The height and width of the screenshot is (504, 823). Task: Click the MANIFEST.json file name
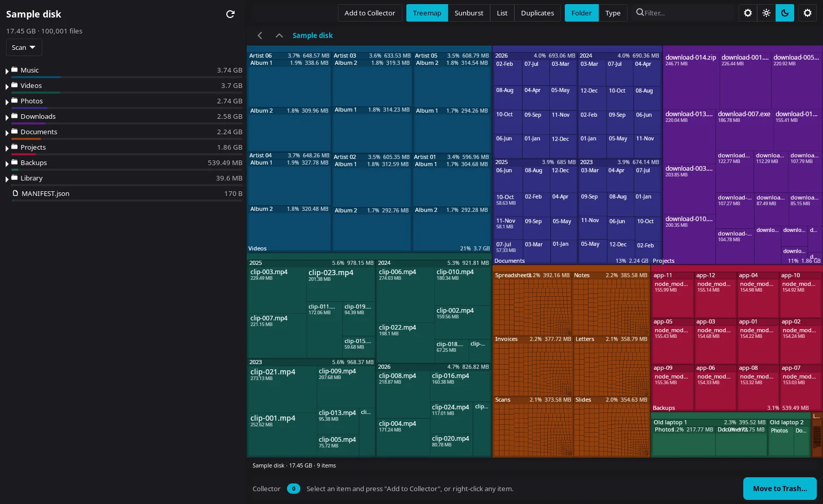45,193
